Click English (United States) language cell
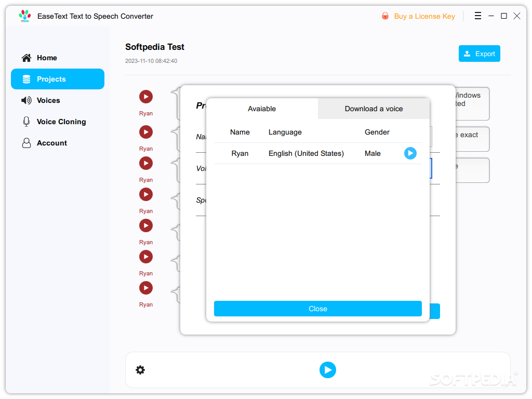This screenshot has width=532, height=399. (306, 153)
